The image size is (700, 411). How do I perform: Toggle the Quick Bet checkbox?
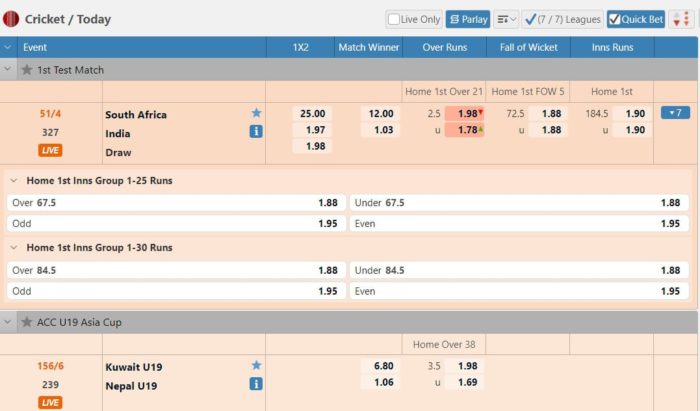pyautogui.click(x=615, y=19)
